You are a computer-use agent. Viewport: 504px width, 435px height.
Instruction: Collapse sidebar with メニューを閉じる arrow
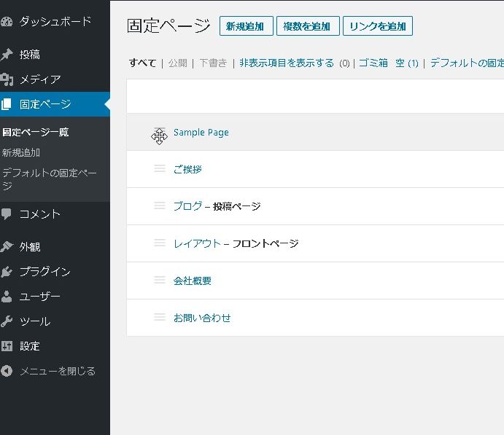point(7,371)
